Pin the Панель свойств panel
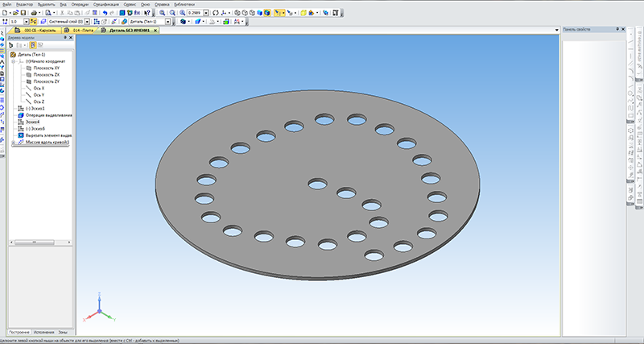644x344 pixels. (616, 29)
